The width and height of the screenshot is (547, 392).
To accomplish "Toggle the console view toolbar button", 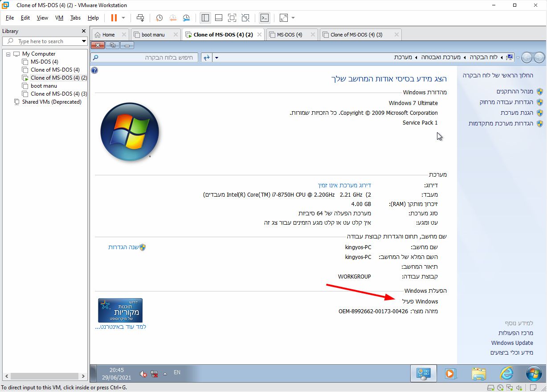I will click(265, 18).
